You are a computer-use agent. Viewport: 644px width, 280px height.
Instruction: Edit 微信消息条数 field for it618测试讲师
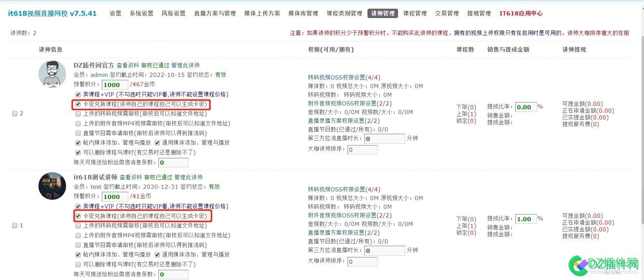(x=173, y=274)
